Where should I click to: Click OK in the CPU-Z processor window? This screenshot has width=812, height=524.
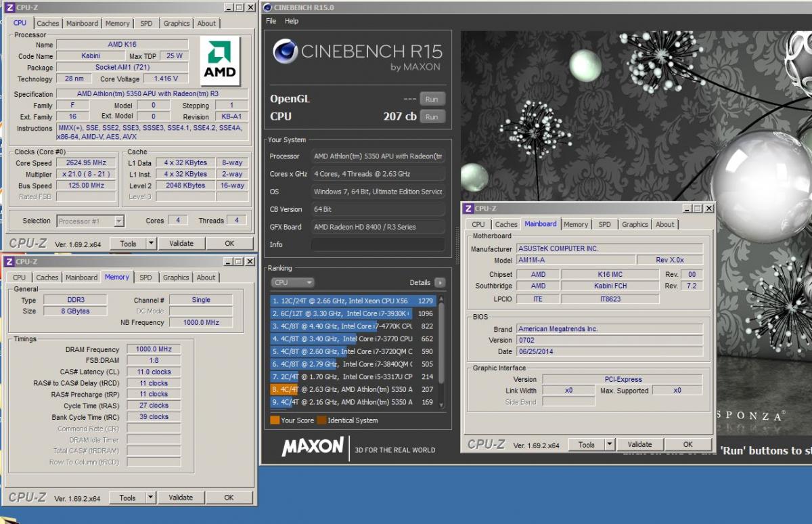coord(229,244)
